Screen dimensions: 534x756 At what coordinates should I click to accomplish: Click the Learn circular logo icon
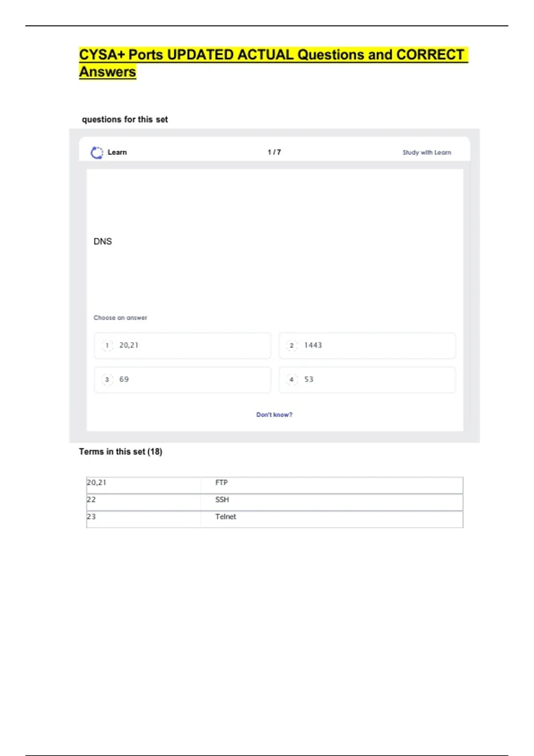point(97,153)
